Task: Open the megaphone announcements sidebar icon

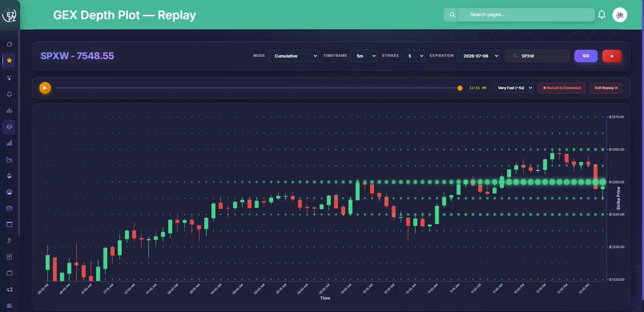Action: click(9, 290)
